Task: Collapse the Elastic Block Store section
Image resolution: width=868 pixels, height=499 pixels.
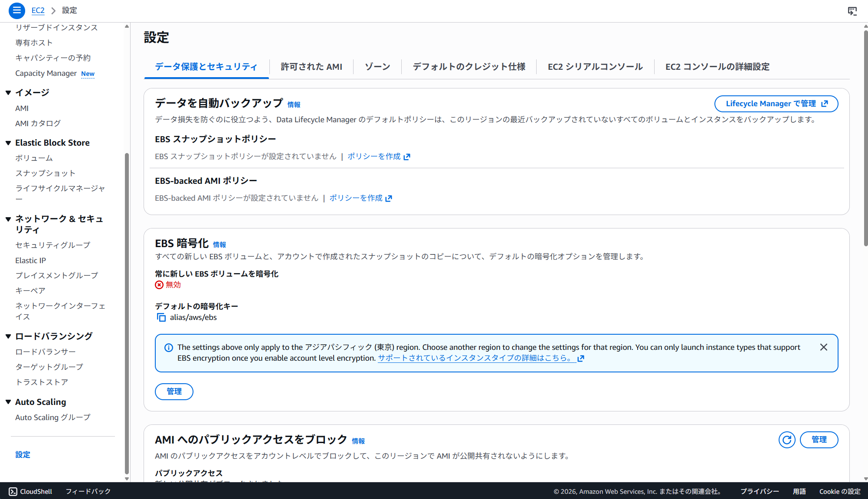Action: [x=8, y=142]
